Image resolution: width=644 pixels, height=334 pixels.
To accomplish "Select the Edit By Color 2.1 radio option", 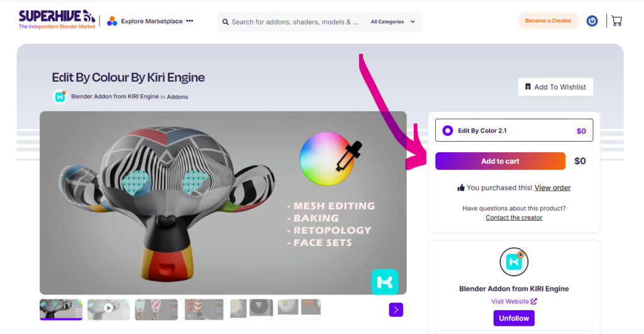I will pos(448,131).
